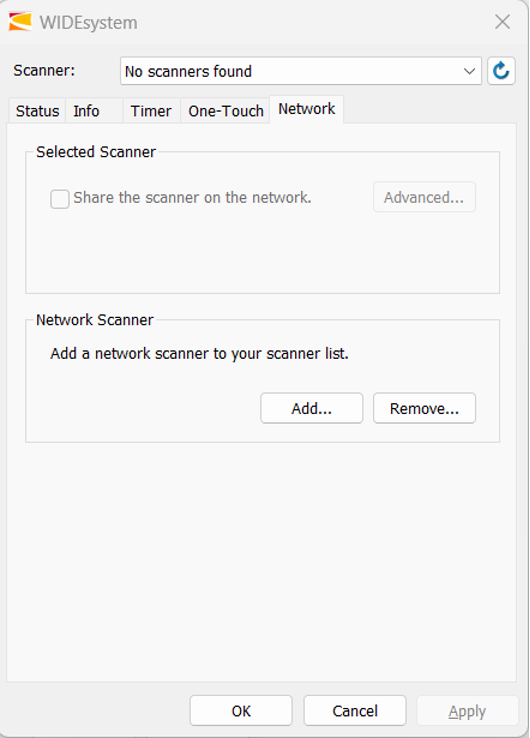This screenshot has height=738, width=530.
Task: Refresh the scanner list with the blue arrow icon
Action: coord(501,71)
